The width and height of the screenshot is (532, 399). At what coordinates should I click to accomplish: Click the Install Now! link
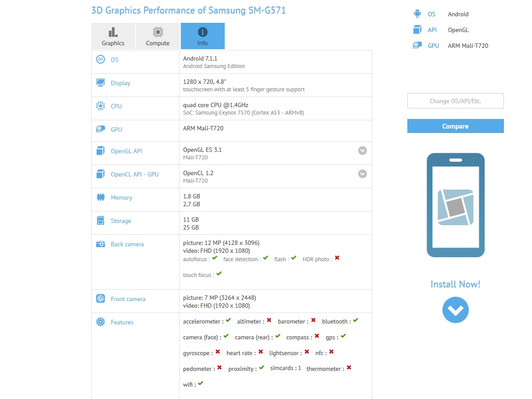pyautogui.click(x=456, y=284)
